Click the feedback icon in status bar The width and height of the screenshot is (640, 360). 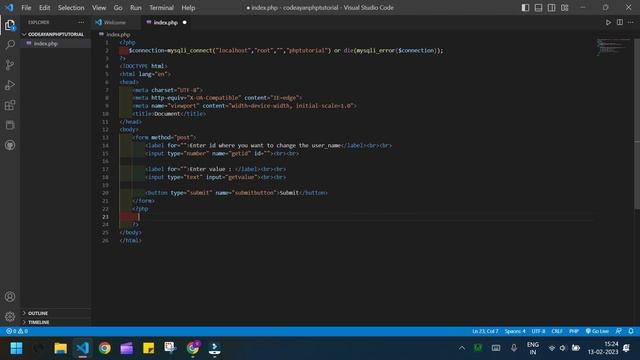(619, 331)
